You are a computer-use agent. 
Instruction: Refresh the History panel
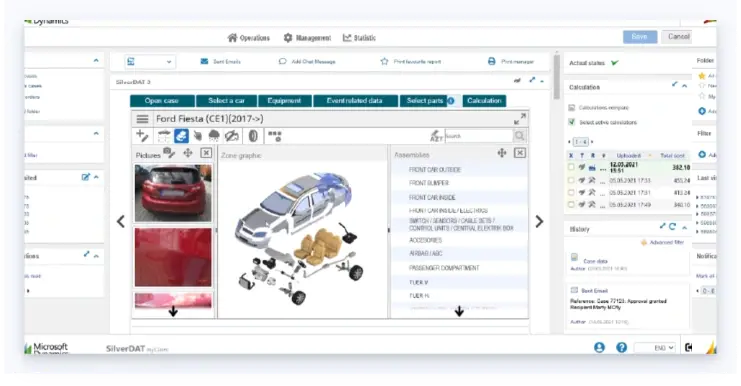[672, 227]
